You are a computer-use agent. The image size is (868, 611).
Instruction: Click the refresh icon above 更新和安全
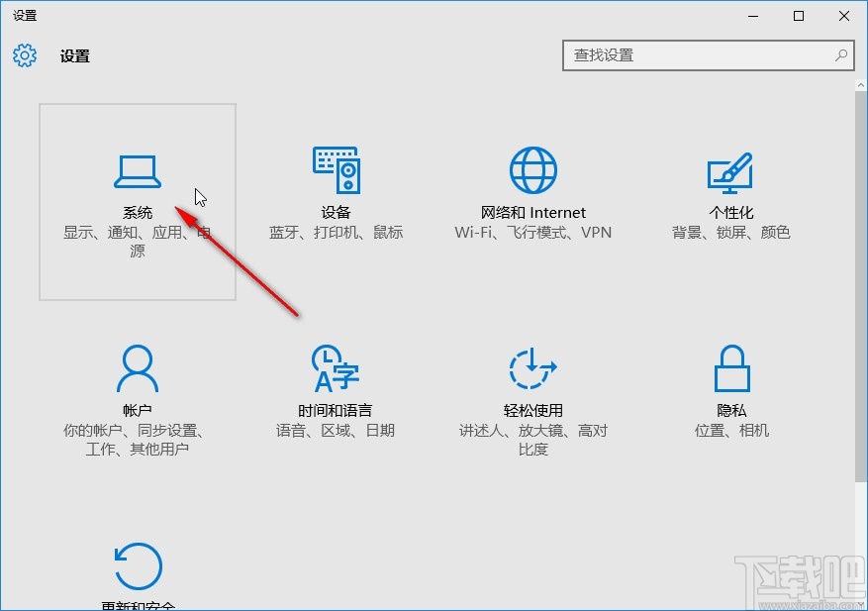(137, 564)
